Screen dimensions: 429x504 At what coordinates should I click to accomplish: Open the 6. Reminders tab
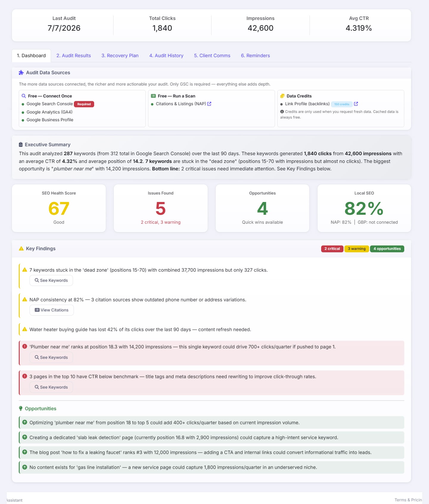[x=255, y=56]
